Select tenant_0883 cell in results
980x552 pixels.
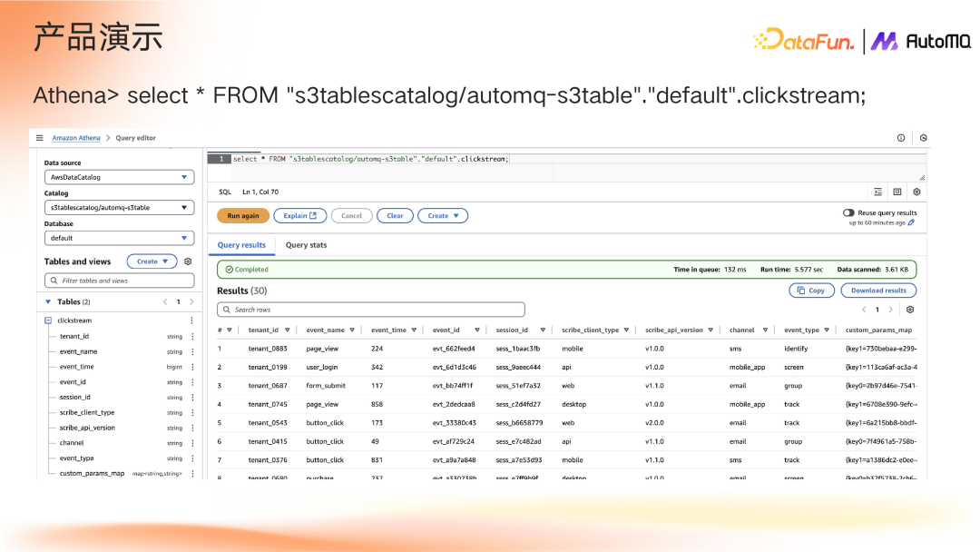click(268, 349)
